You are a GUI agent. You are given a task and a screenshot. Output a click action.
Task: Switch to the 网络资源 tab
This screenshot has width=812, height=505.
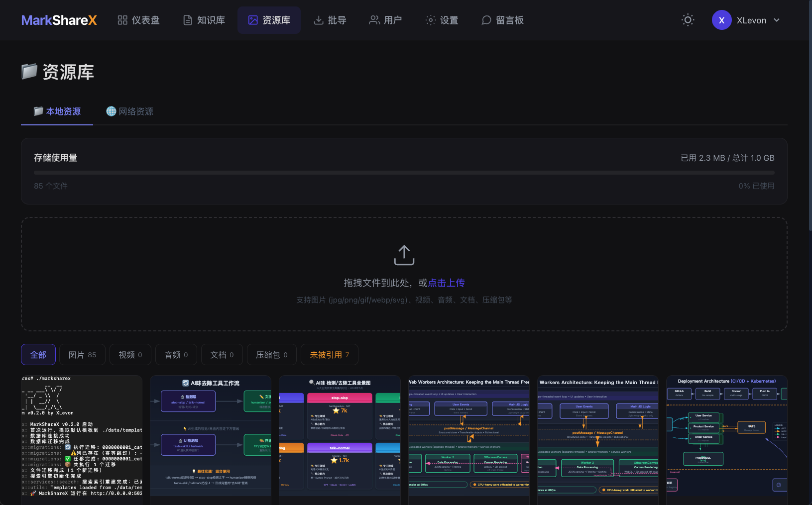pos(129,111)
